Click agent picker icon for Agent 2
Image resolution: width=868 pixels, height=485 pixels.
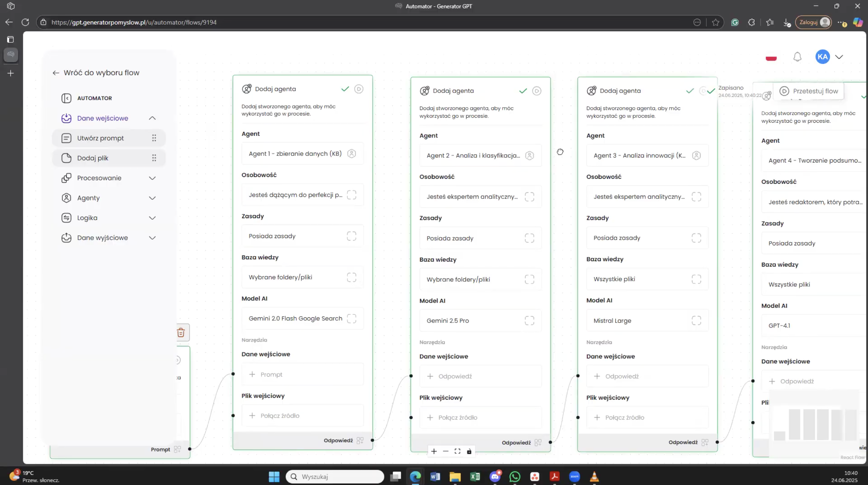(x=529, y=156)
